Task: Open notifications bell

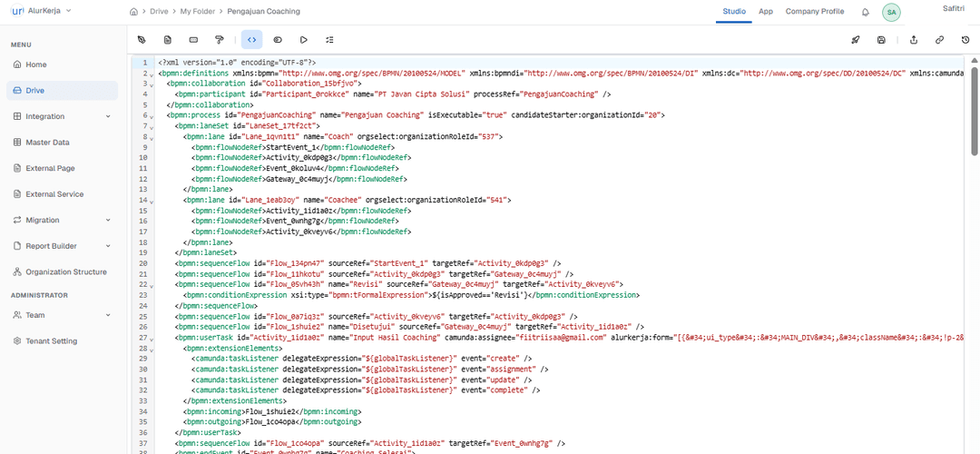Action: click(866, 12)
